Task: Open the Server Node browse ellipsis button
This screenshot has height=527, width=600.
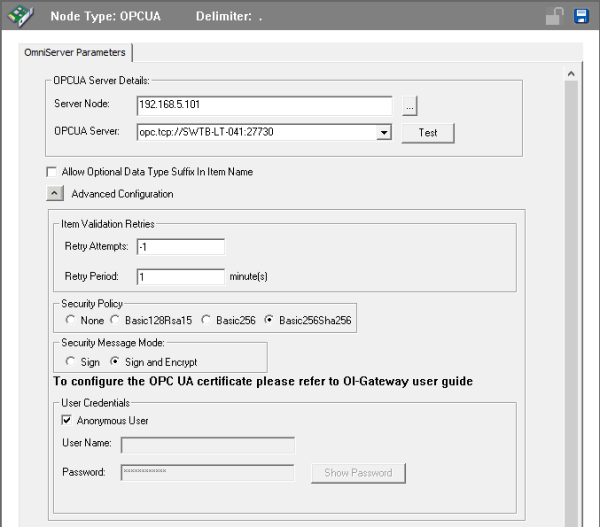Action: pyautogui.click(x=409, y=106)
